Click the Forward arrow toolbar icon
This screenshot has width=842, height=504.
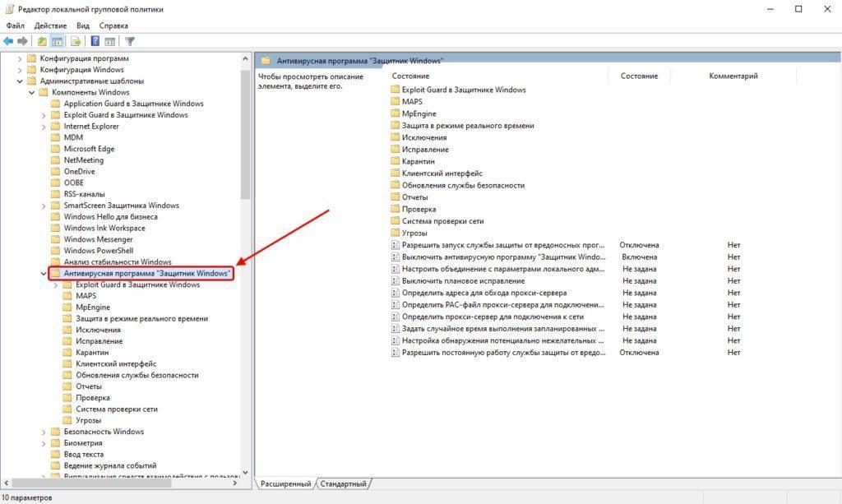point(22,41)
